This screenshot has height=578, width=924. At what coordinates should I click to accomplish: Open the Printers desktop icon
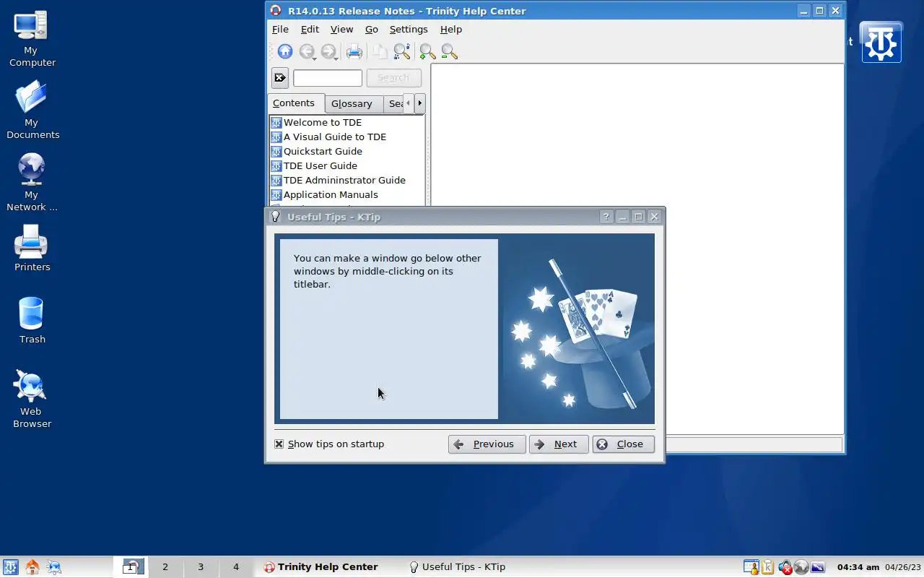(x=32, y=248)
